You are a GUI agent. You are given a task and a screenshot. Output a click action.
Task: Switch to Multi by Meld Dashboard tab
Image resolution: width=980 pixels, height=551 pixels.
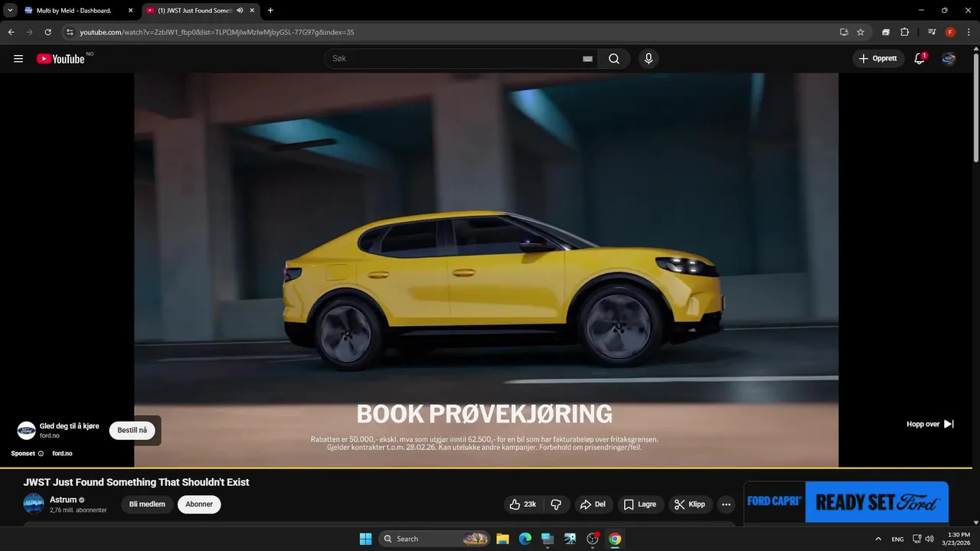pyautogui.click(x=73, y=11)
